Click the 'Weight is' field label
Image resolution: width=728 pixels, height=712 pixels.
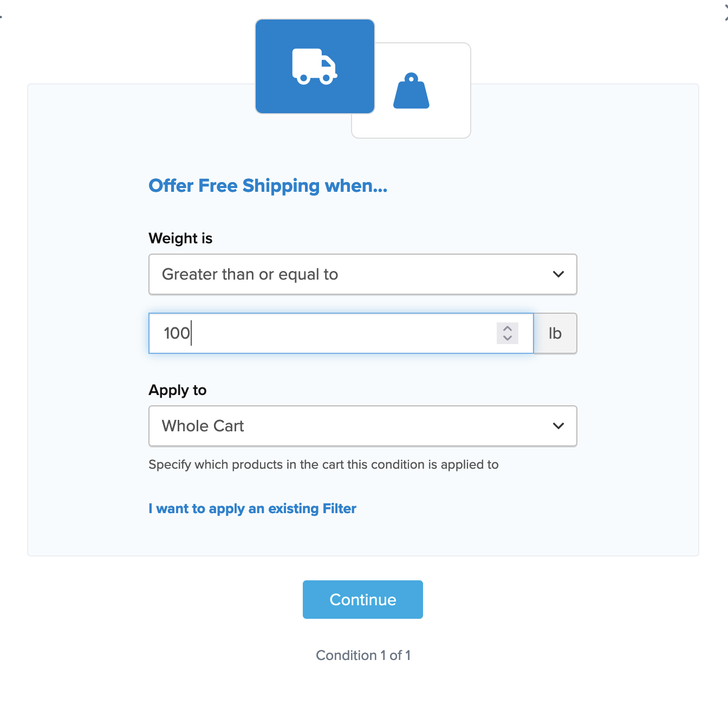pos(180,238)
